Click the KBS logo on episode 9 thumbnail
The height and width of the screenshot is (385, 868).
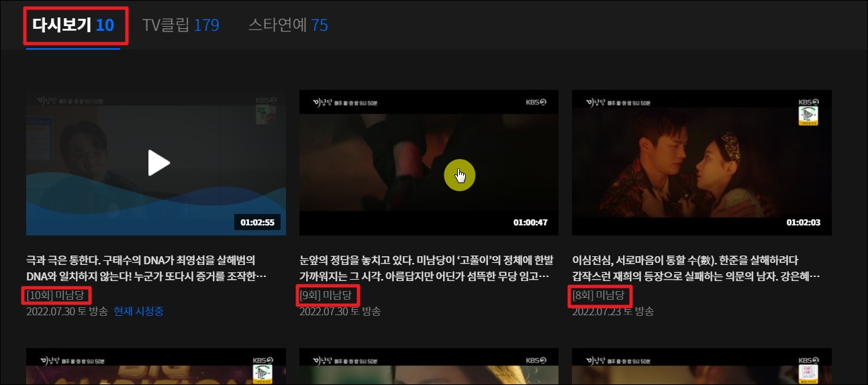(x=537, y=103)
